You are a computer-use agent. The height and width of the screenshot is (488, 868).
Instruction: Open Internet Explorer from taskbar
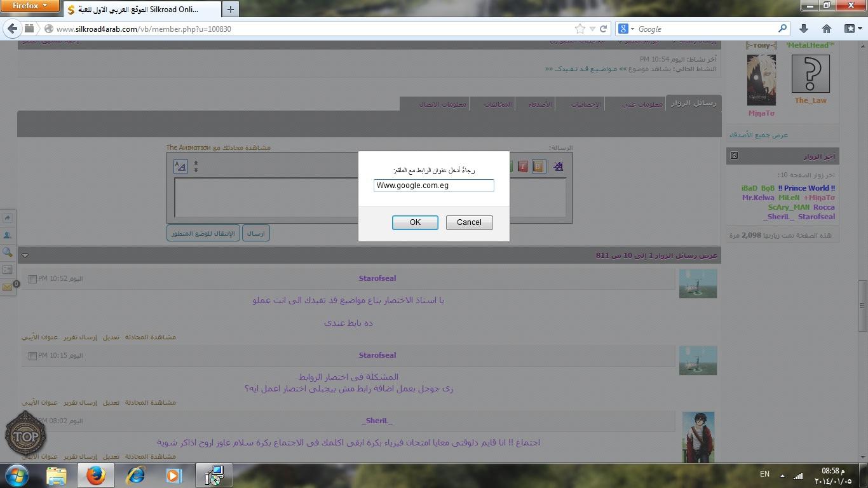point(135,475)
